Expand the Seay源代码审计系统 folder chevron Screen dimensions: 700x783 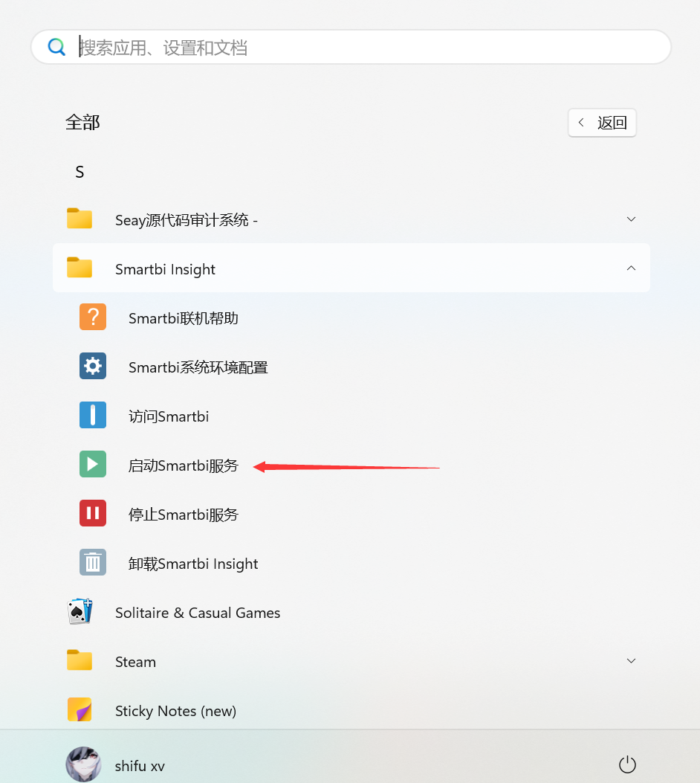(631, 219)
